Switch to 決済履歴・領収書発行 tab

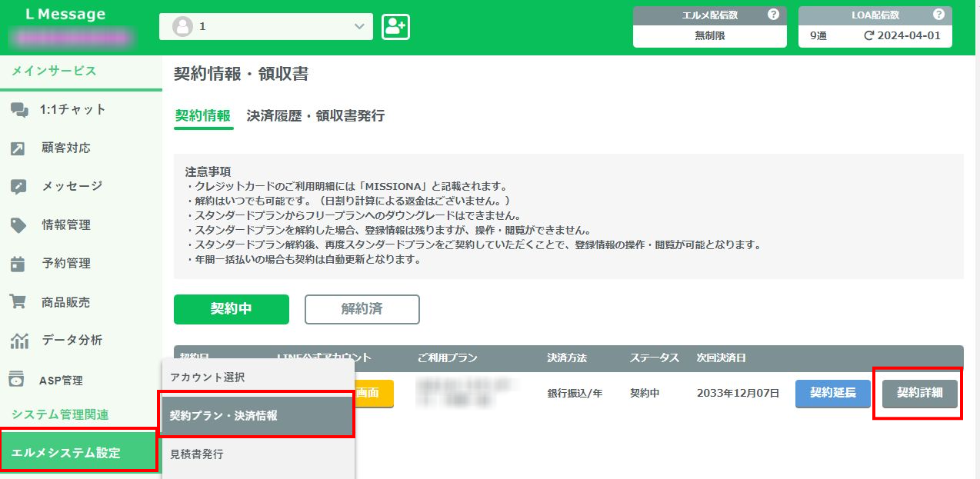[315, 116]
